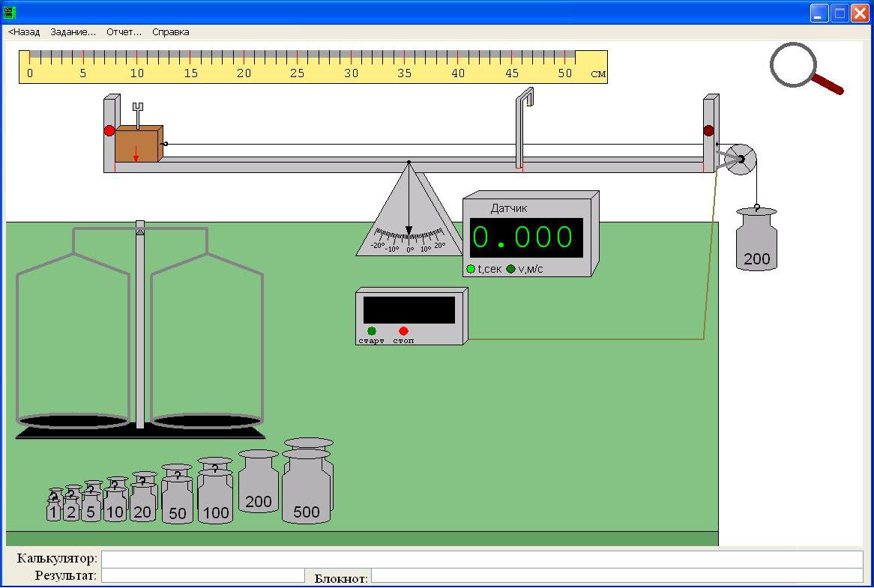Image resolution: width=874 pixels, height=588 pixels.
Task: Click the Блокнот text field
Action: [616, 575]
